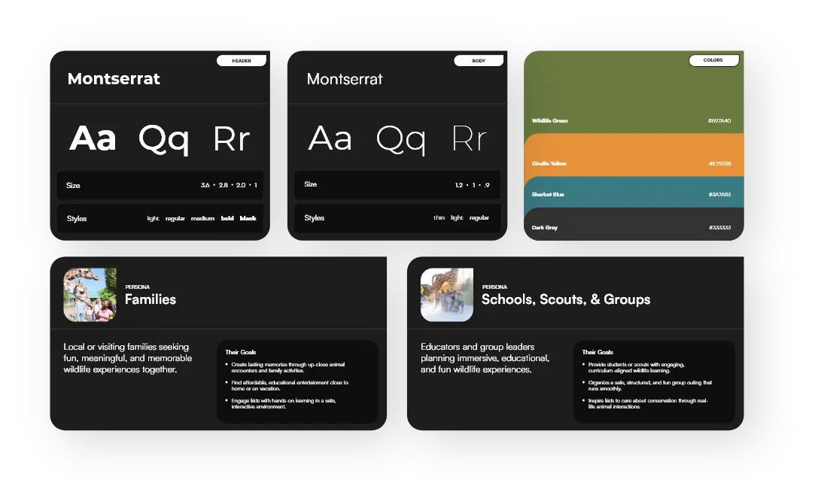Screen dimensions: 818x504
Task: Click the header Size row
Action: coord(160,185)
